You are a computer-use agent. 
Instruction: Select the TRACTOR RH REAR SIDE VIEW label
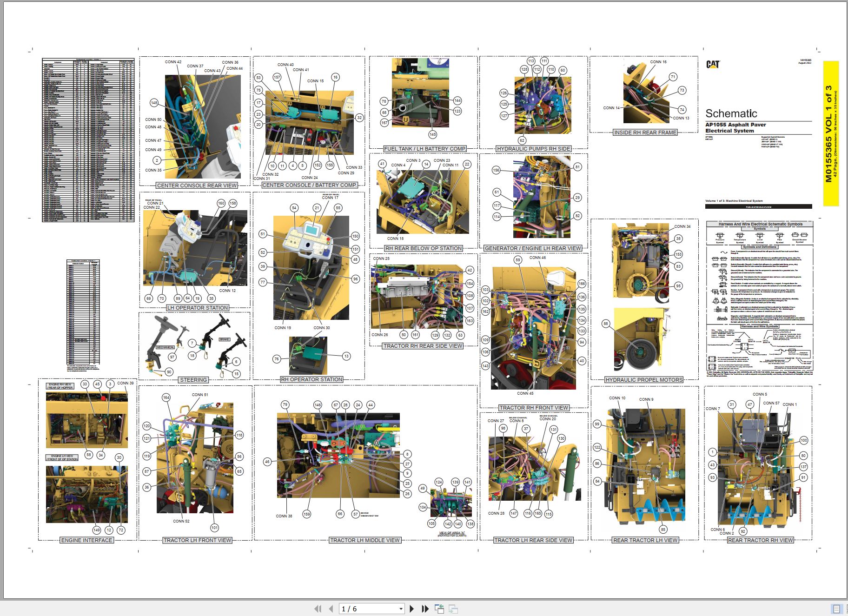click(423, 346)
